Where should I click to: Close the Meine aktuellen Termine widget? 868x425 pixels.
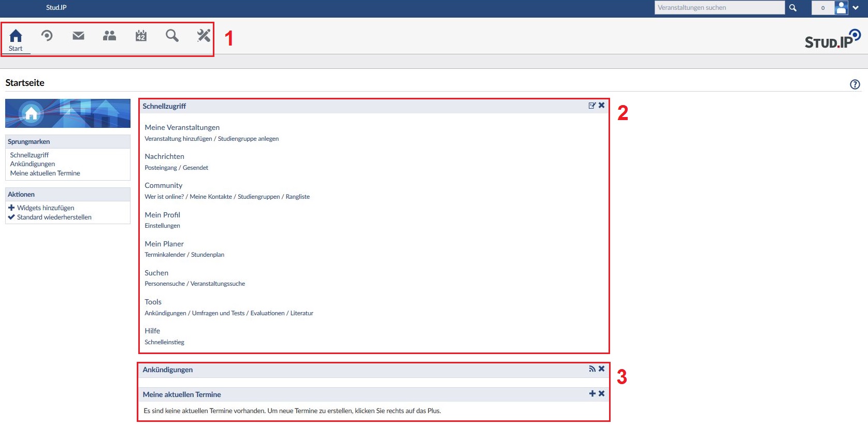[x=602, y=394]
